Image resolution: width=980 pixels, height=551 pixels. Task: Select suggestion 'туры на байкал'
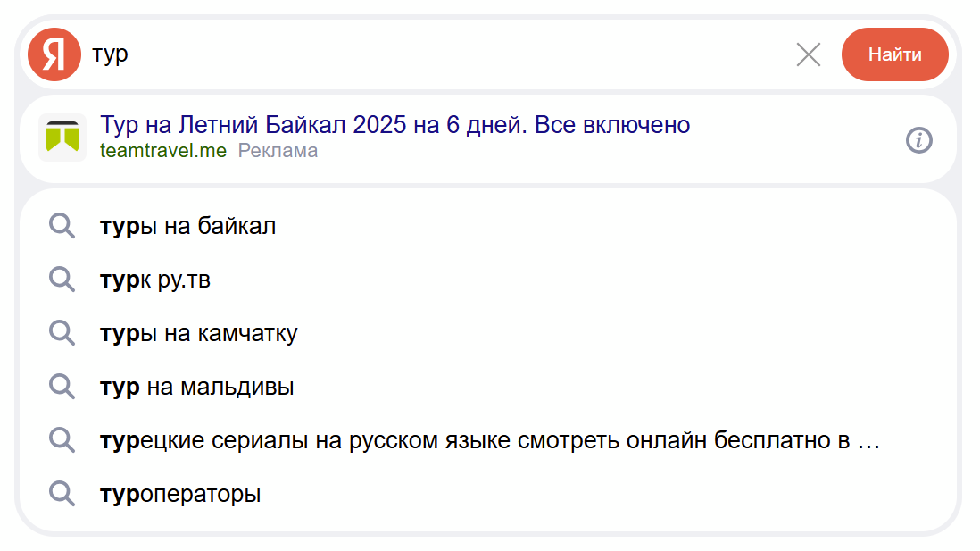click(x=188, y=227)
